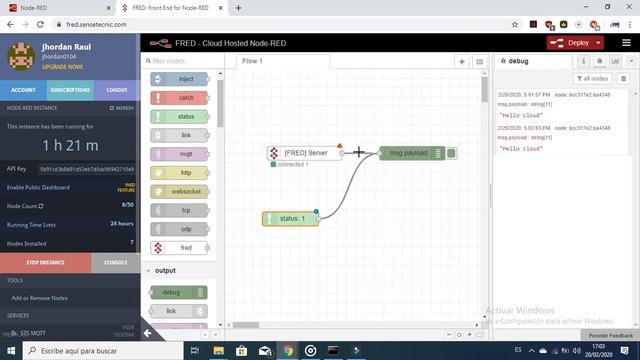
Task: Select the udp node in the palette
Action: pyautogui.click(x=179, y=229)
